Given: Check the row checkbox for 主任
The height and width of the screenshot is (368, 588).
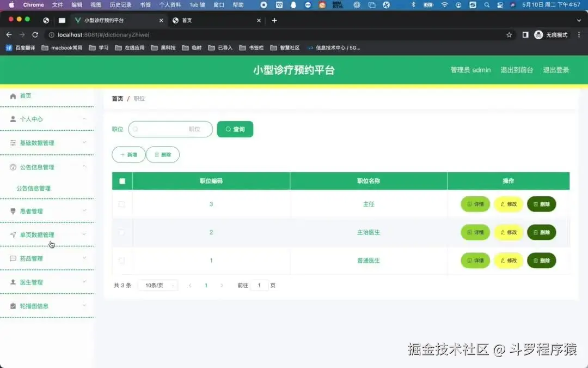Looking at the screenshot, I should (x=121, y=204).
